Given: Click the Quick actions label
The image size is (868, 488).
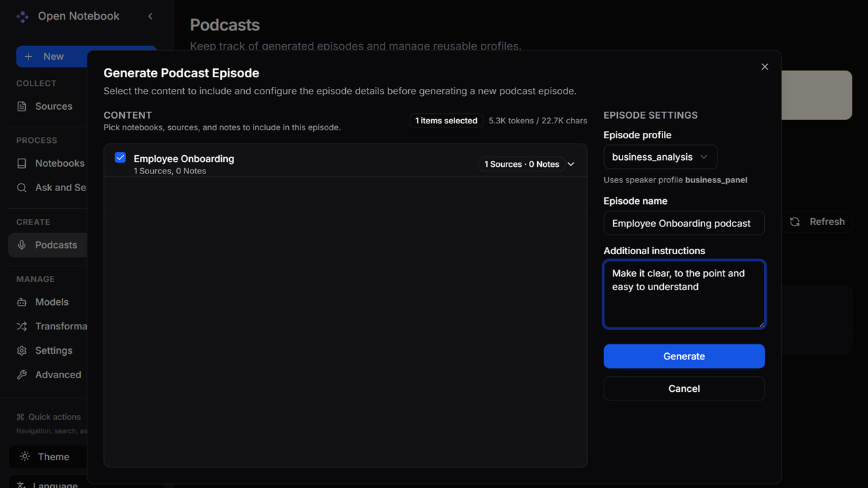Looking at the screenshot, I should (54, 418).
